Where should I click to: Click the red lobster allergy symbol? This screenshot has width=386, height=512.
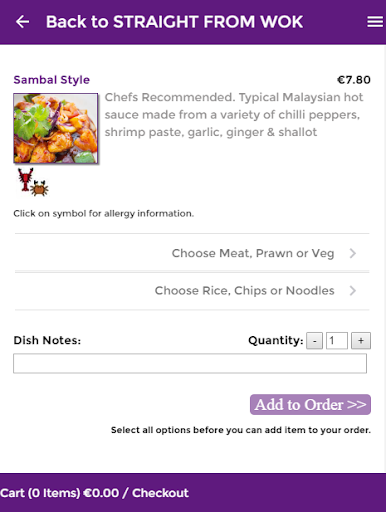25,180
